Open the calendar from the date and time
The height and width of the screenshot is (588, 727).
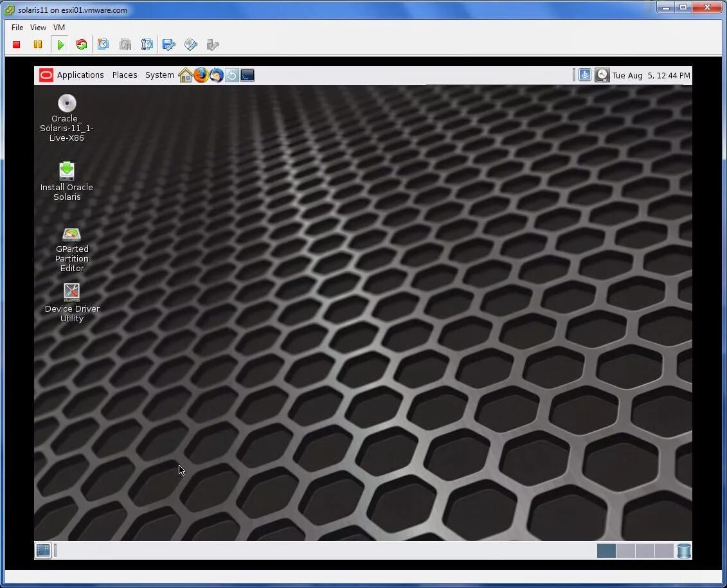(651, 76)
